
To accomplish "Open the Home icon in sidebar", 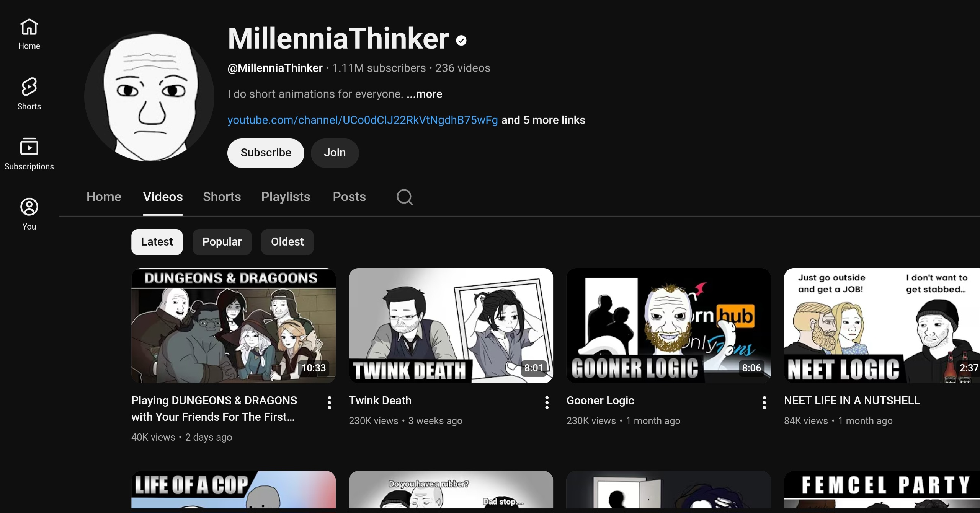I will [x=29, y=34].
